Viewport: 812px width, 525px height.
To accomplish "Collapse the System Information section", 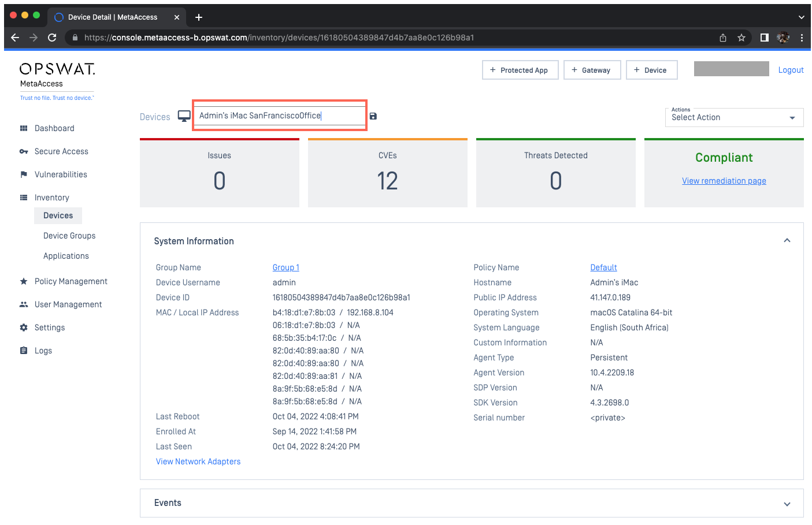I will point(787,241).
